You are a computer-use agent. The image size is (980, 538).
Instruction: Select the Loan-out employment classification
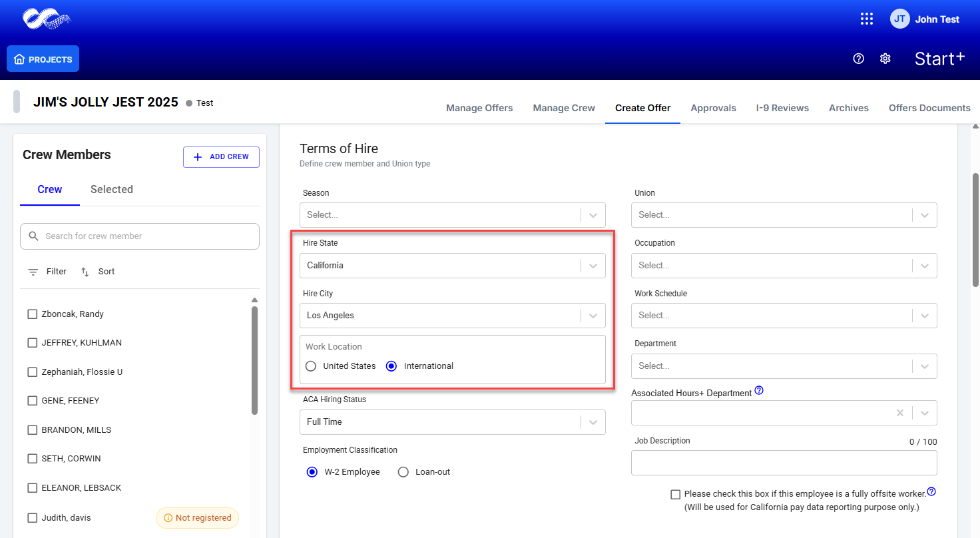click(403, 472)
